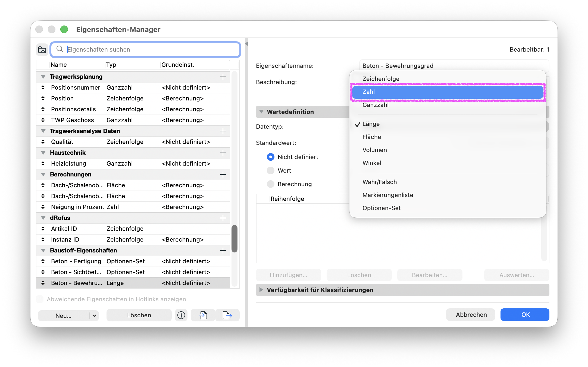Screen dimensions: 588x367
Task: Click reorder handle of Heizleistung row
Action: point(43,163)
